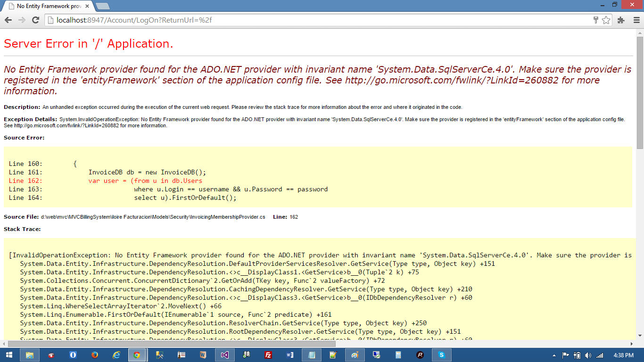This screenshot has width=644, height=362.
Task: Click the CachingDependencyResolver.GetService stack line
Action: tap(246, 289)
